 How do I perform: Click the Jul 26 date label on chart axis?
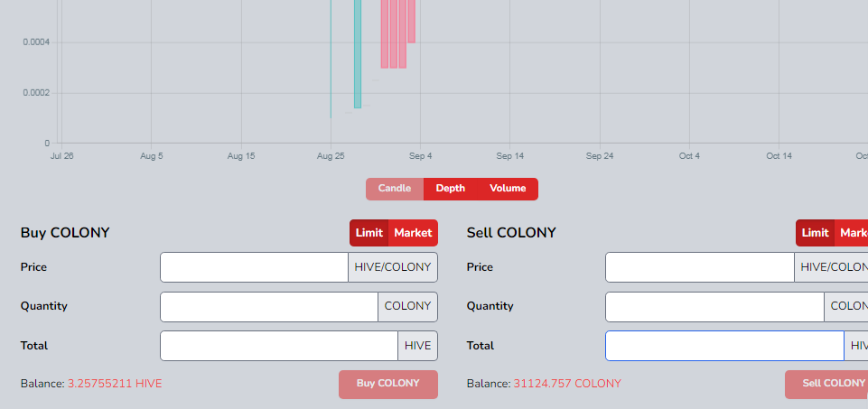(61, 156)
